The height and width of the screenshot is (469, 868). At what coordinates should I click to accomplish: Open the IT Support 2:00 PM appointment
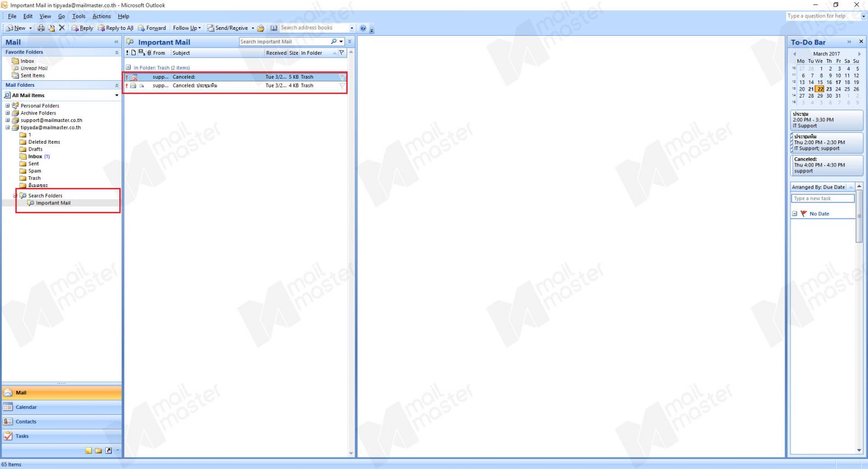[x=827, y=120]
